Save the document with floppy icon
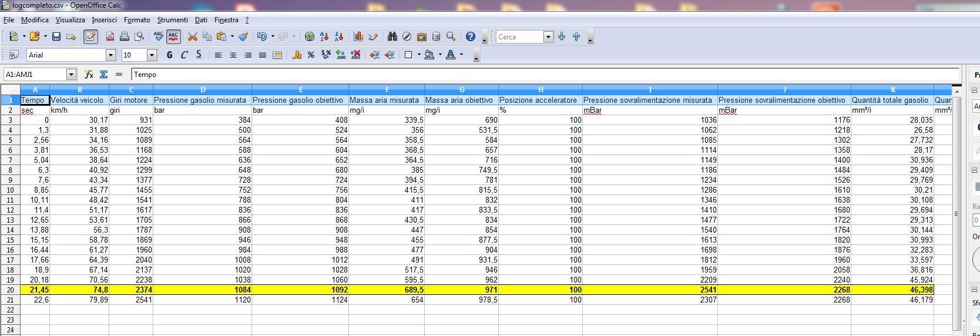The width and height of the screenshot is (980, 336). tap(56, 36)
